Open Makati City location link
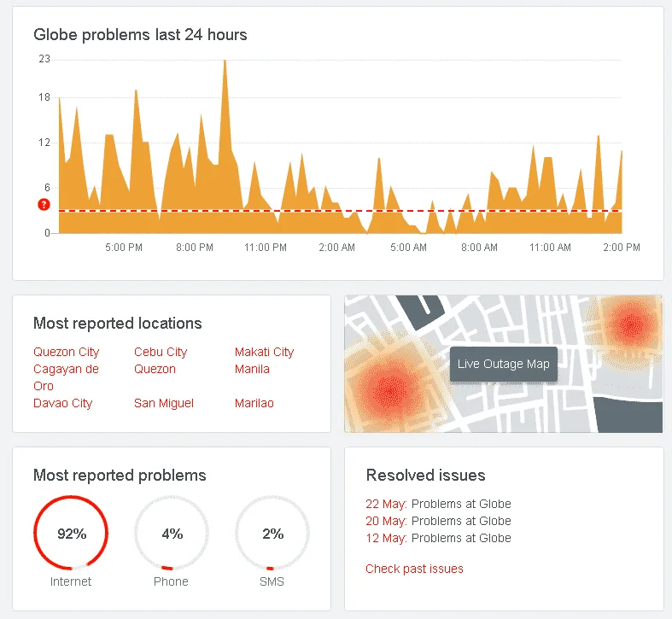672x619 pixels. click(x=264, y=352)
